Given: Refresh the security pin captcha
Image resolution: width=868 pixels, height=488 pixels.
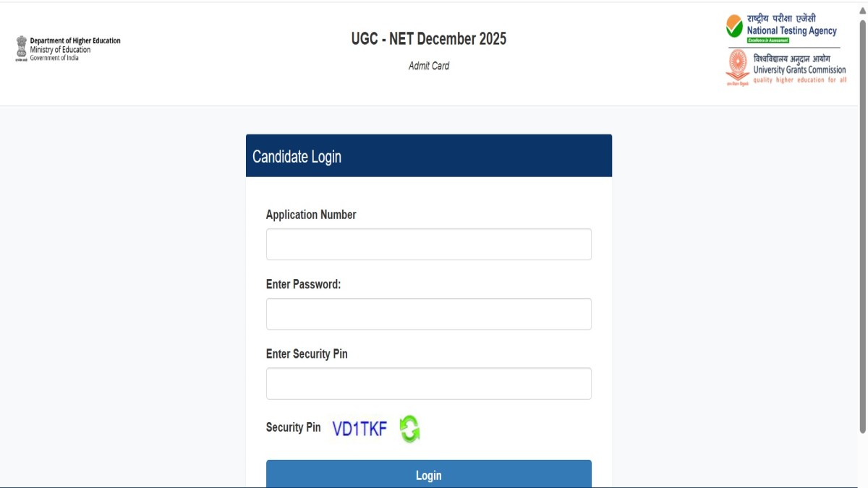Looking at the screenshot, I should (x=409, y=429).
